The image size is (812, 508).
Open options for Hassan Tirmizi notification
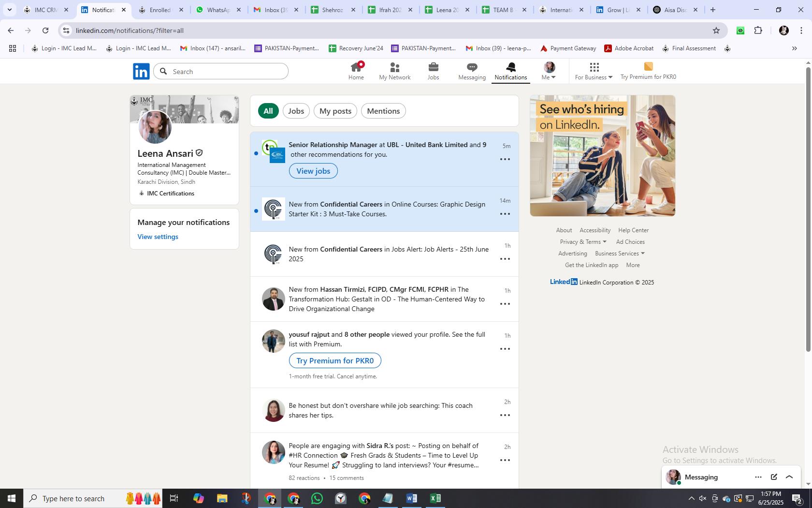[505, 304]
